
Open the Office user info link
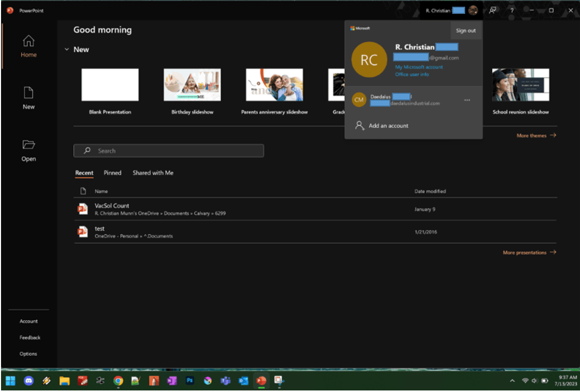(412, 74)
